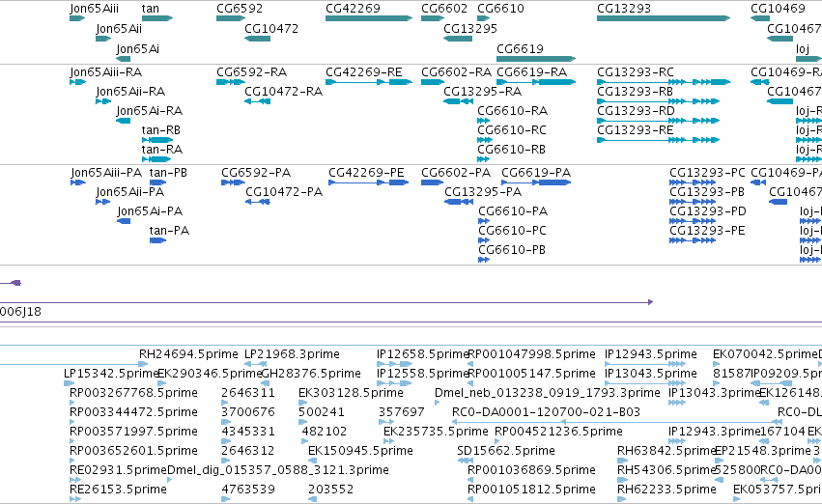Click gene label CG6610

coord(500,9)
